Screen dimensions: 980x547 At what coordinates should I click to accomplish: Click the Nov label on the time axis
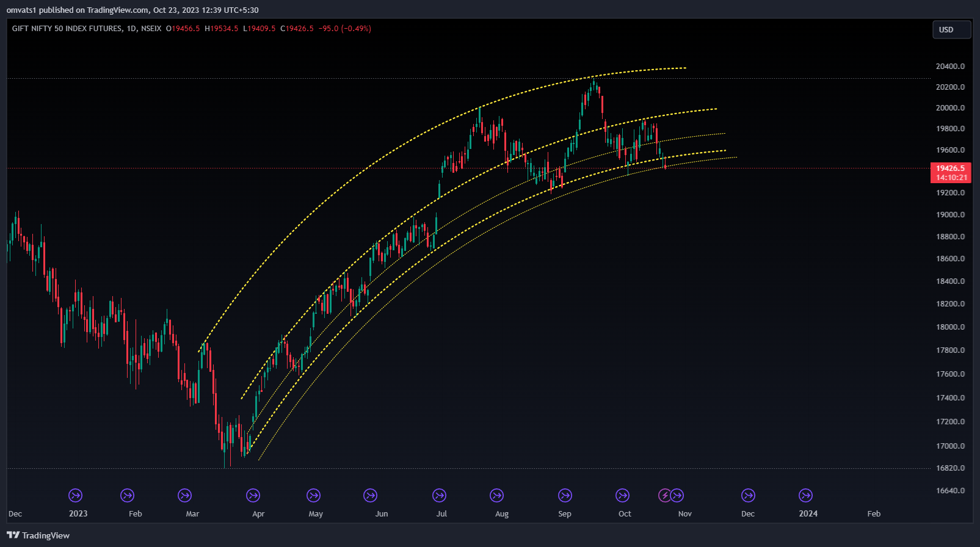tap(685, 513)
